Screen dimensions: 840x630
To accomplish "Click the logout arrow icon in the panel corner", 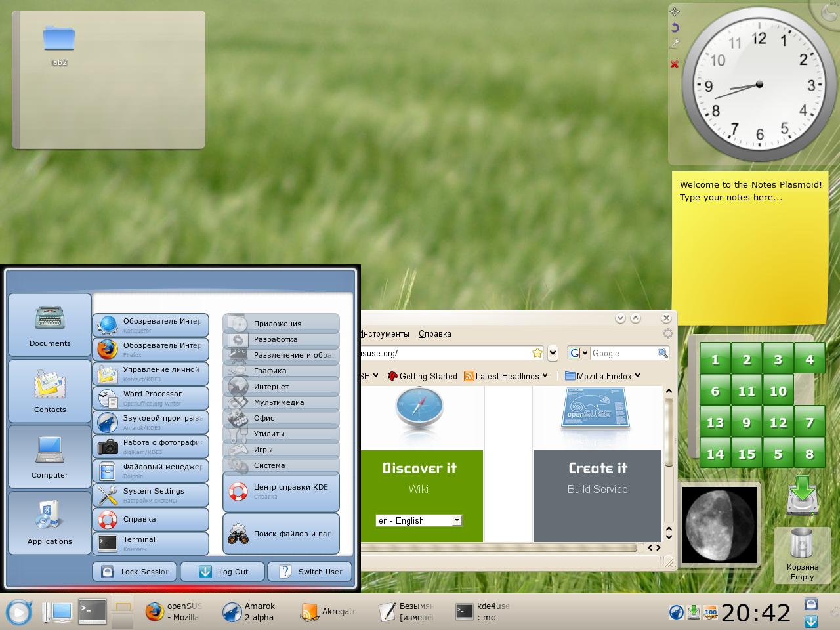I will 811,620.
